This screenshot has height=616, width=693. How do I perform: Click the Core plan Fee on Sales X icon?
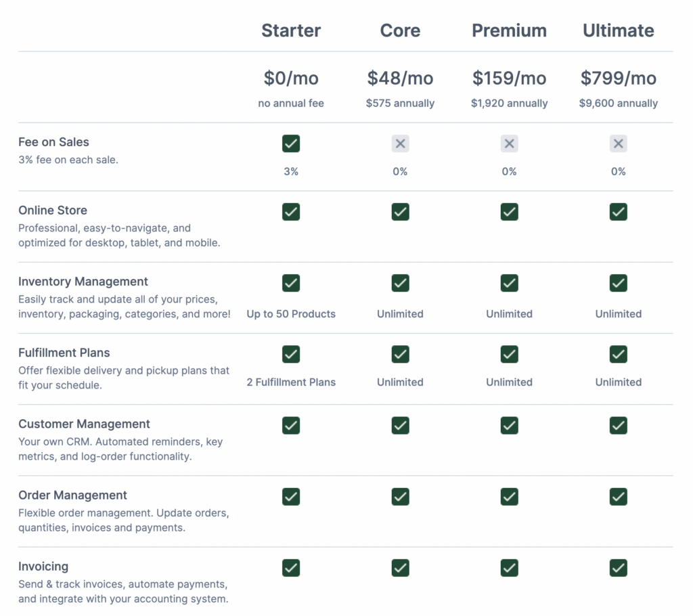pos(400,144)
